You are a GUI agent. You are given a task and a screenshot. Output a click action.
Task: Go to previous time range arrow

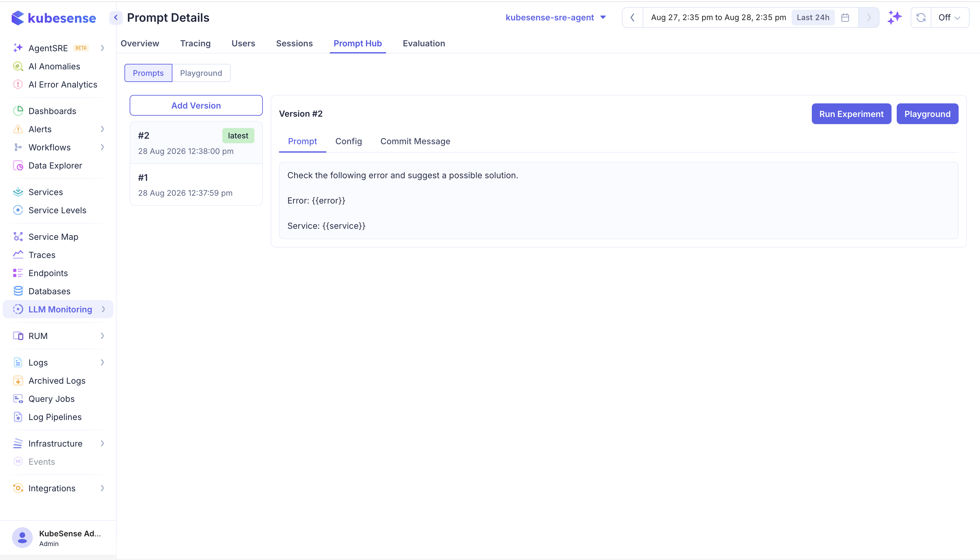(632, 18)
